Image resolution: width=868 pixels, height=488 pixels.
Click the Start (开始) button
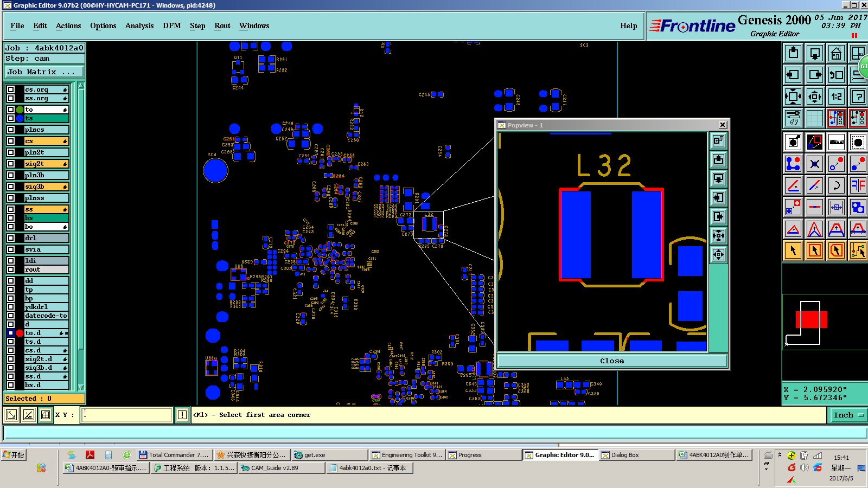(14, 455)
